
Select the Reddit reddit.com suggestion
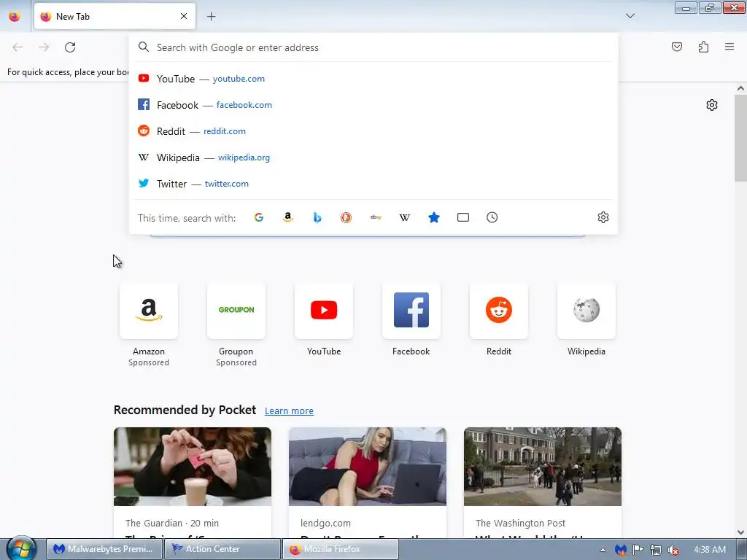[x=373, y=131]
